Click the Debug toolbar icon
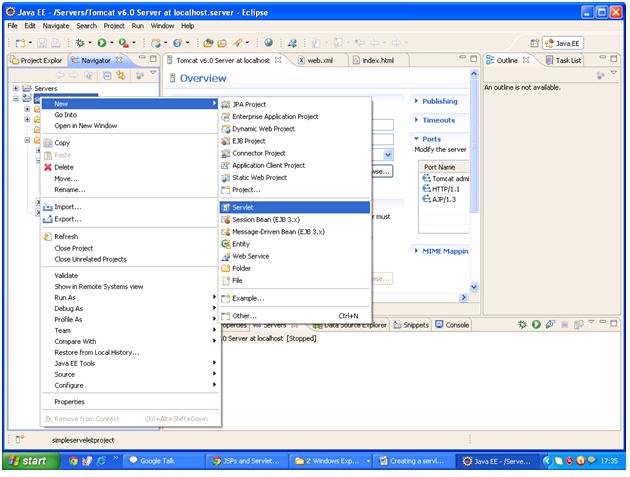Screen dimensions: 630x477 coord(80,43)
